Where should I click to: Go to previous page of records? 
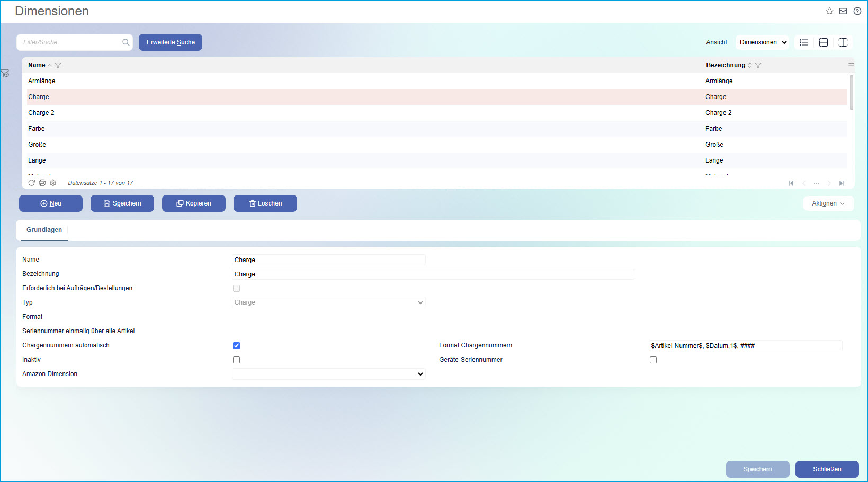coord(804,183)
